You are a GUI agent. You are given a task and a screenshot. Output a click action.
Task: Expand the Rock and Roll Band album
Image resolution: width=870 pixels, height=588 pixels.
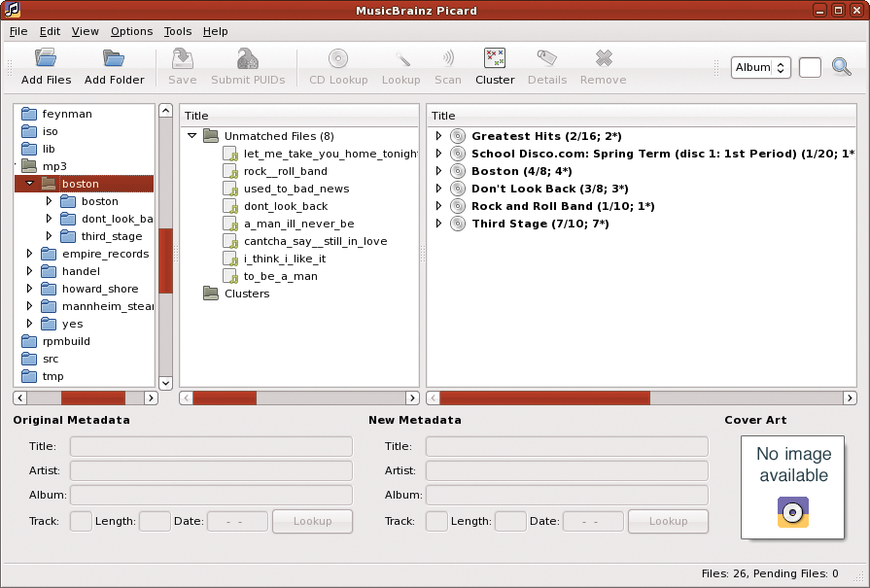438,206
